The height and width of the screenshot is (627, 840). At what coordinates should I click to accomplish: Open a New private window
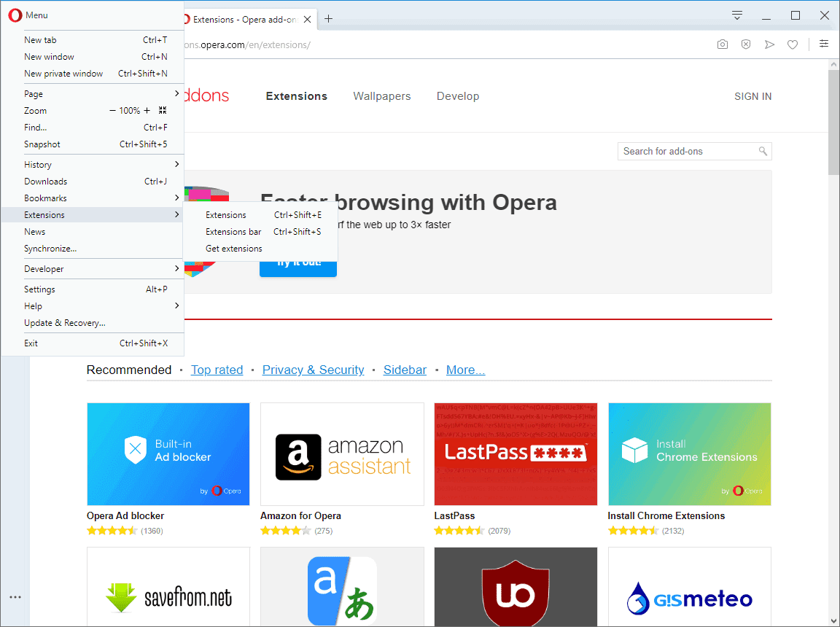pos(93,74)
